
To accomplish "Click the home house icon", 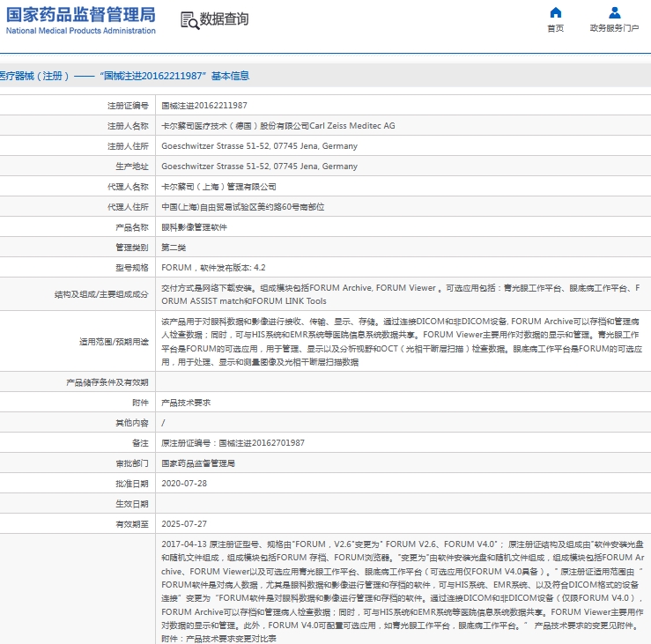I will 556,13.
